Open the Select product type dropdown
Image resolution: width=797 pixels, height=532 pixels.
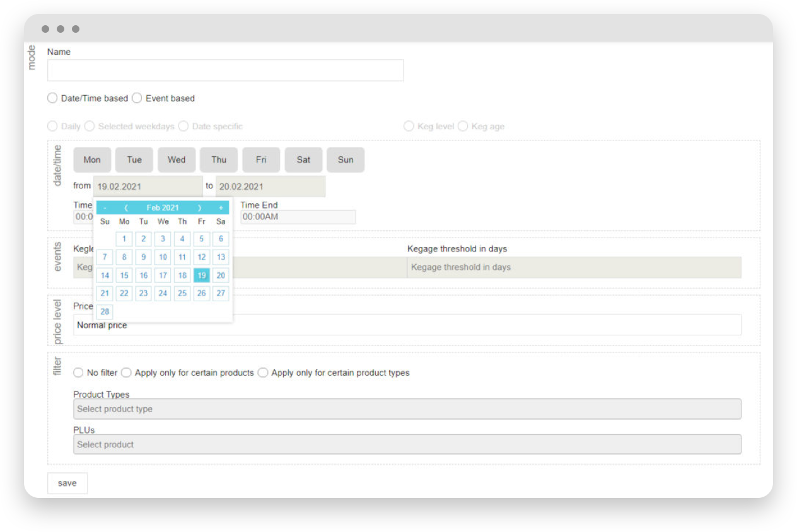pyautogui.click(x=407, y=409)
